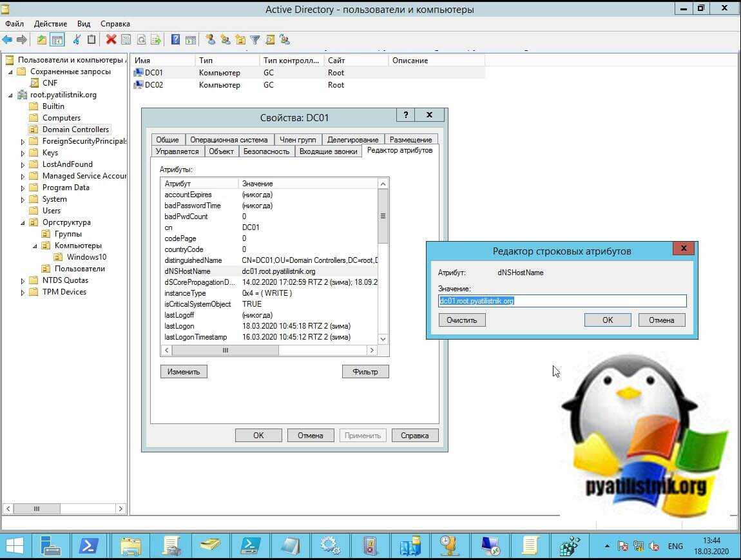Open the Действие menu

50,24
